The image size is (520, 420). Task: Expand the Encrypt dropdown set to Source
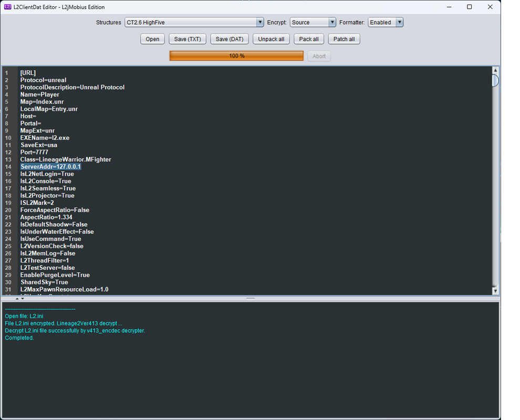point(313,22)
